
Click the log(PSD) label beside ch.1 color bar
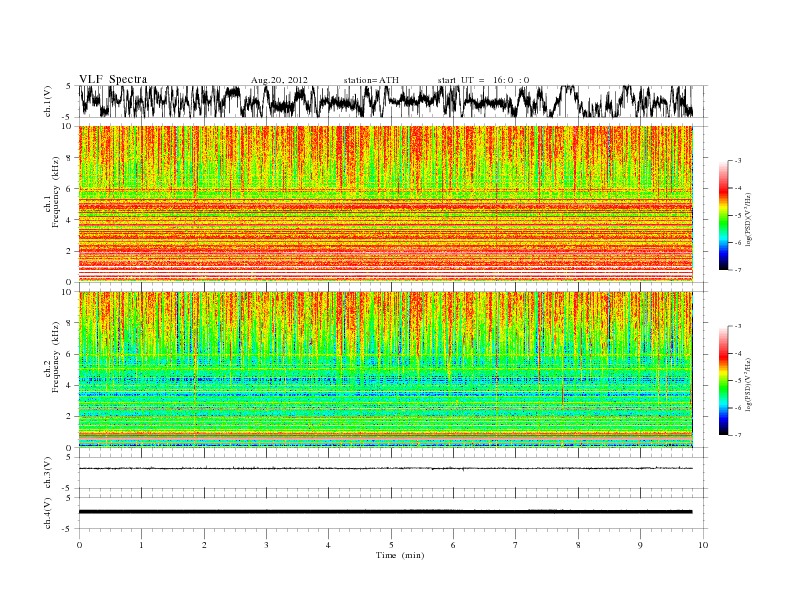(749, 220)
